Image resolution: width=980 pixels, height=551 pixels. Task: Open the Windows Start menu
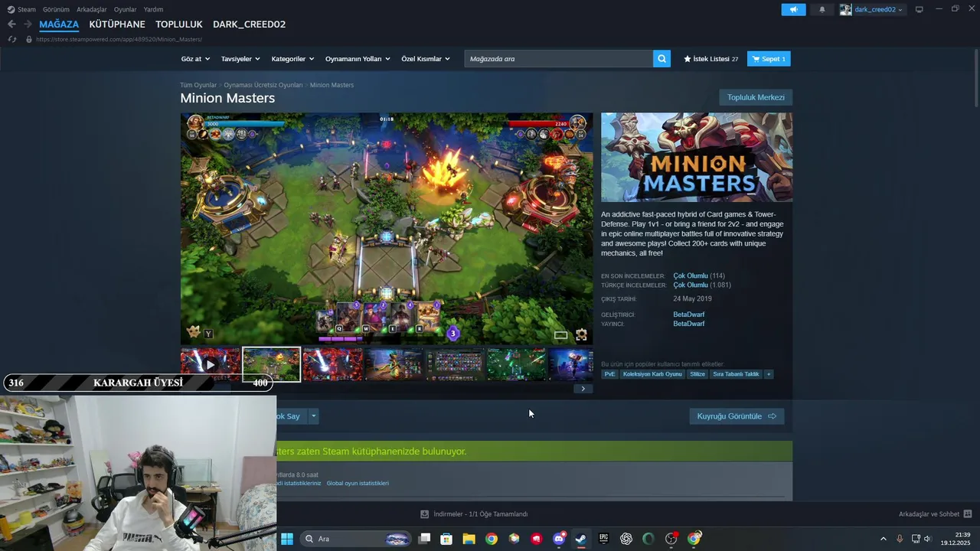(x=287, y=539)
